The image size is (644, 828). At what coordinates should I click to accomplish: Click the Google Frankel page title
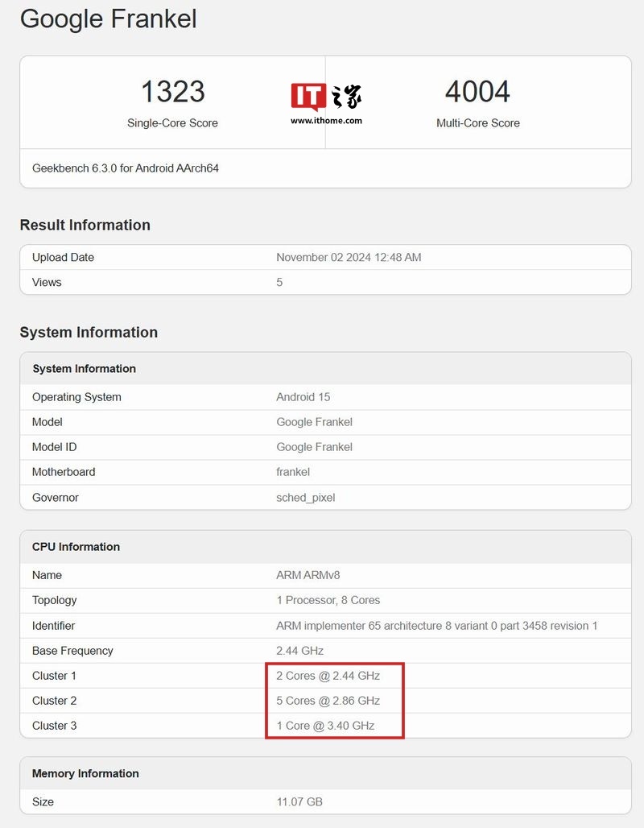point(108,19)
